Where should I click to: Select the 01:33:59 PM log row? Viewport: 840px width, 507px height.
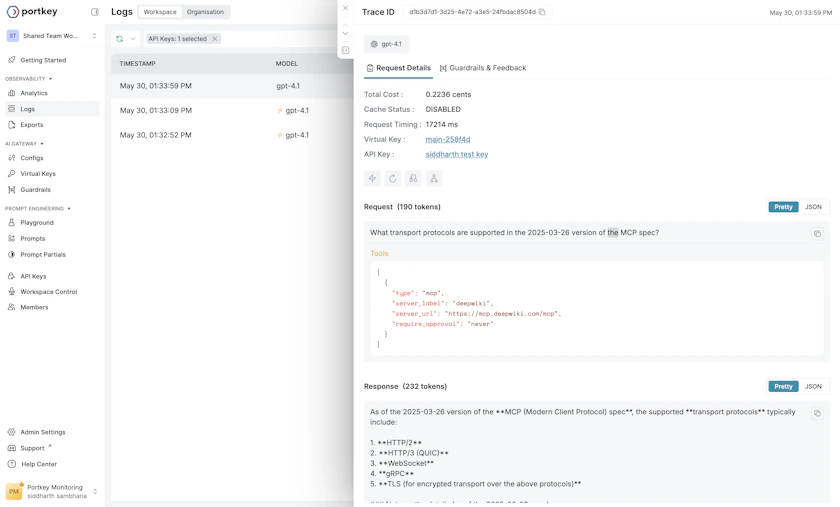click(x=232, y=86)
